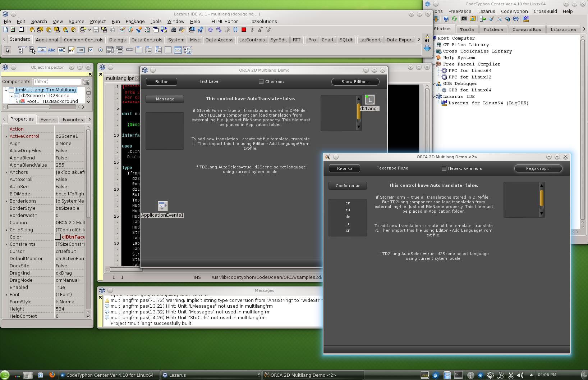
Task: Click the clBtnFace color swatch
Action: pos(58,237)
